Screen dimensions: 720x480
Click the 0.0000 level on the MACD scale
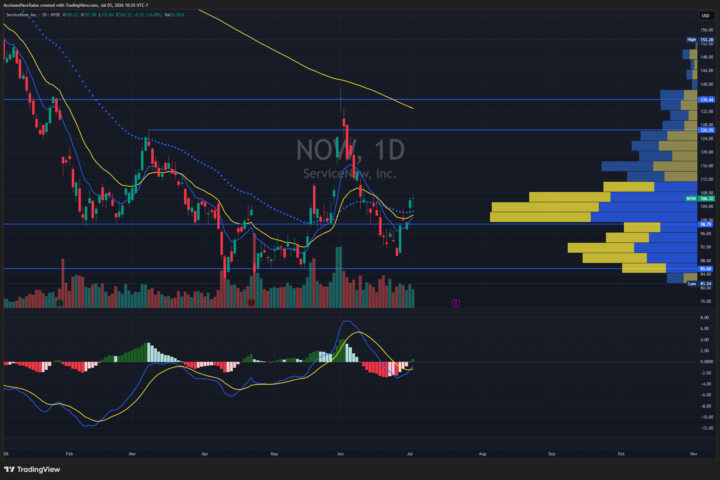pos(706,361)
